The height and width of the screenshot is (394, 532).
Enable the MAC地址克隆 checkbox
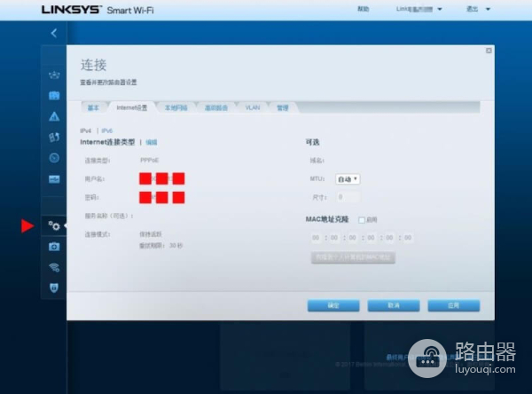(x=362, y=219)
